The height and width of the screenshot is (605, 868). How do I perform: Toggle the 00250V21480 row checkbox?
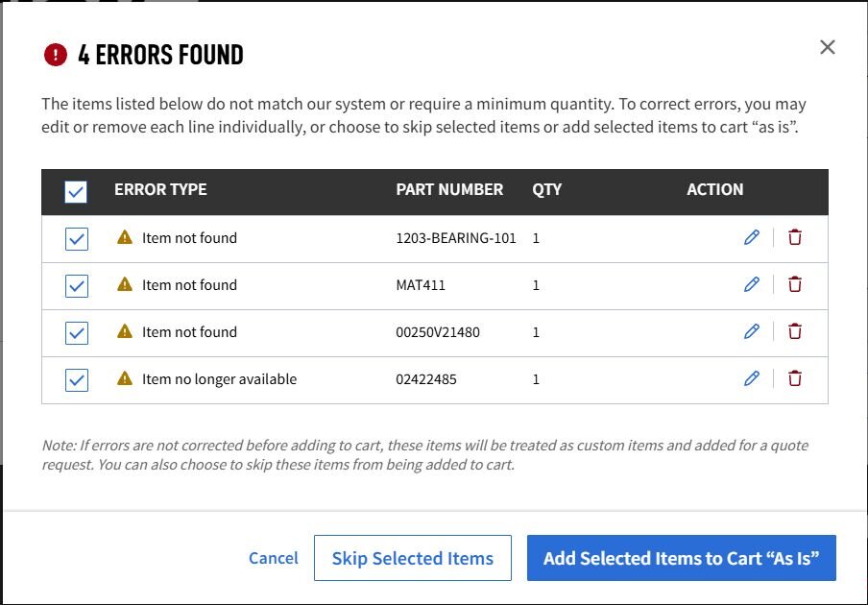(76, 331)
